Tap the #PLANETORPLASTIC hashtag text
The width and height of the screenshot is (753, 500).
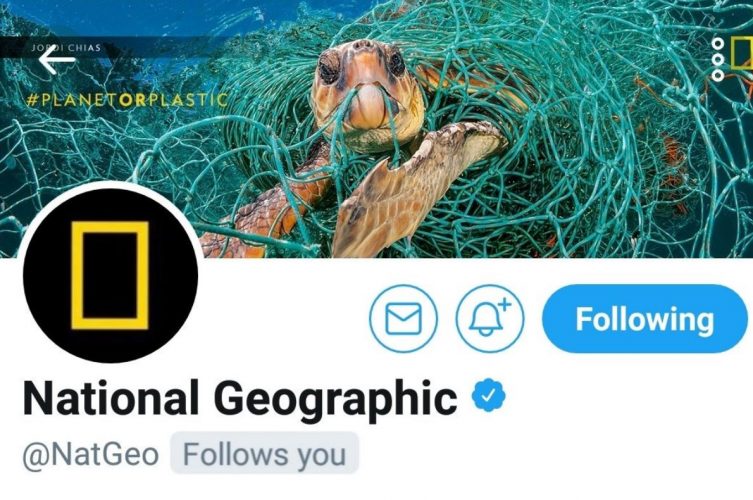tap(127, 100)
